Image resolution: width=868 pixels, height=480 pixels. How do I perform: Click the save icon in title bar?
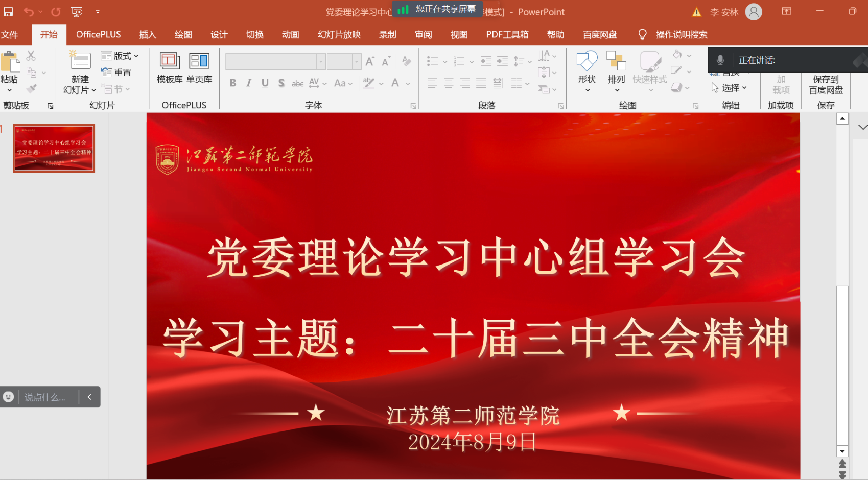pos(9,11)
